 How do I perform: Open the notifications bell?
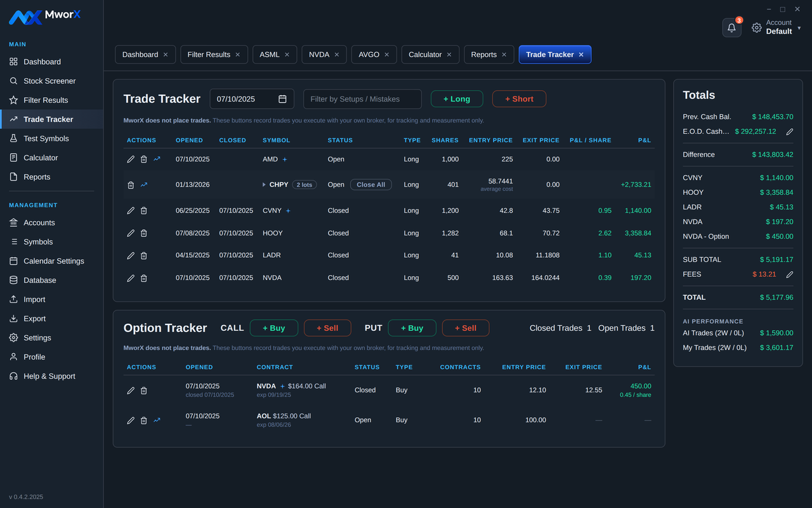click(731, 28)
